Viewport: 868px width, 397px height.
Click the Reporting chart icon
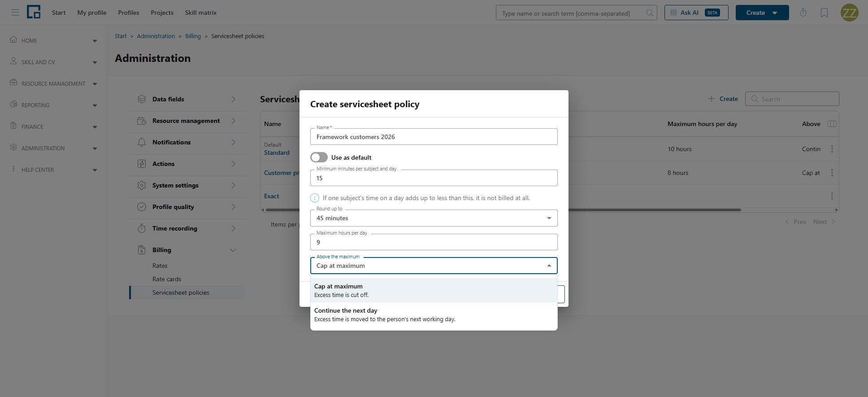13,104
